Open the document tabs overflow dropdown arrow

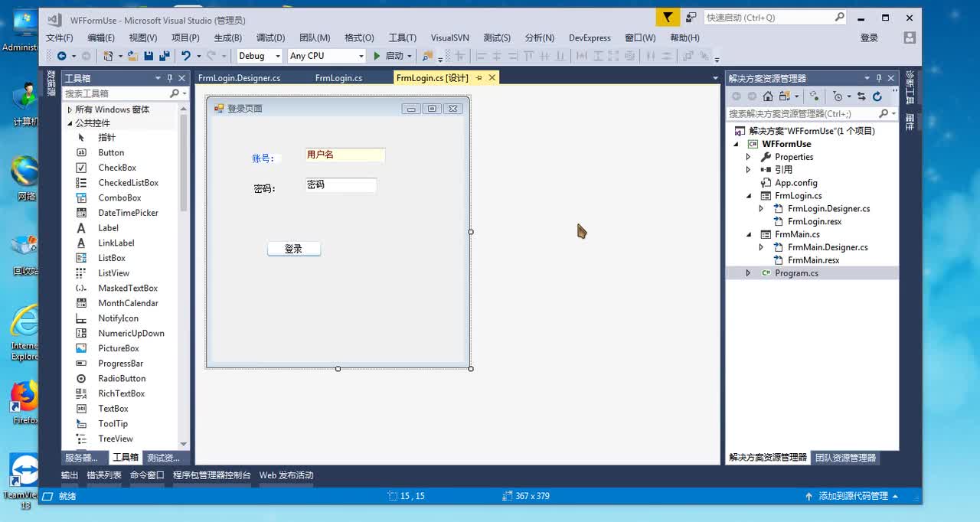(715, 78)
